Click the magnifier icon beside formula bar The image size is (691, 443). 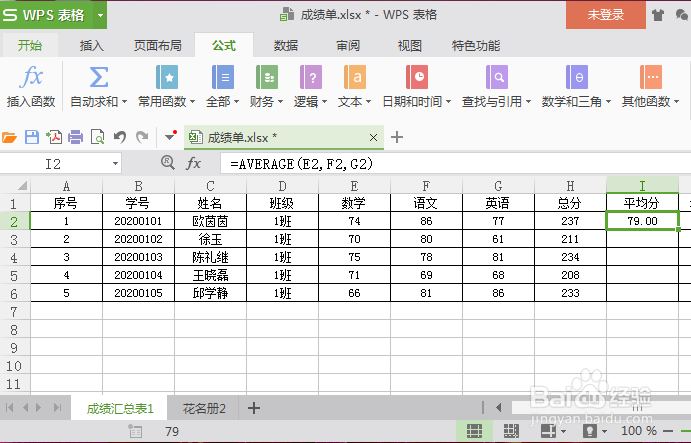click(167, 163)
